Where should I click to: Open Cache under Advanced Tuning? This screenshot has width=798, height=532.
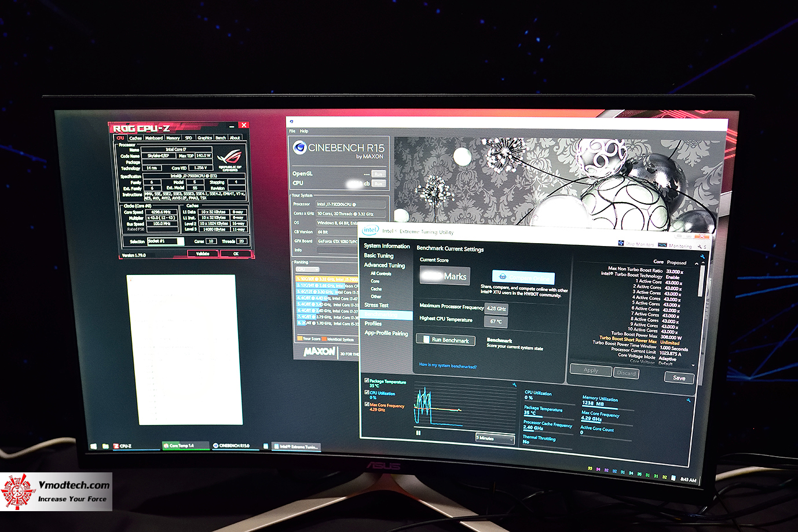376,288
